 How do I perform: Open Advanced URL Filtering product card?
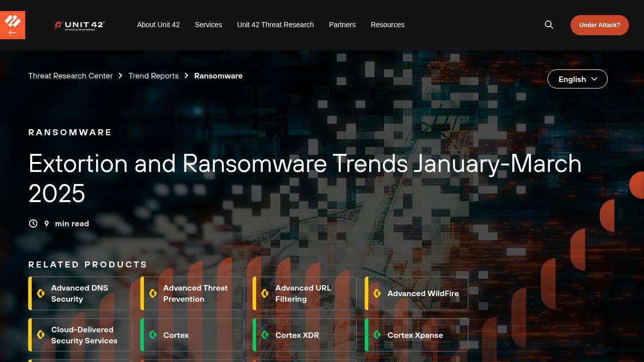tap(305, 294)
